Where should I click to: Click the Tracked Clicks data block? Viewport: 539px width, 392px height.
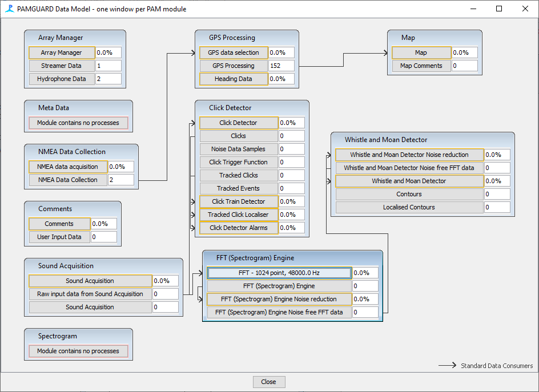point(239,175)
